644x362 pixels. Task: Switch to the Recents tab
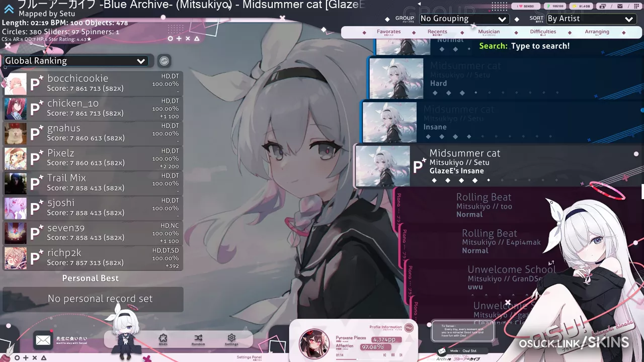click(x=437, y=32)
